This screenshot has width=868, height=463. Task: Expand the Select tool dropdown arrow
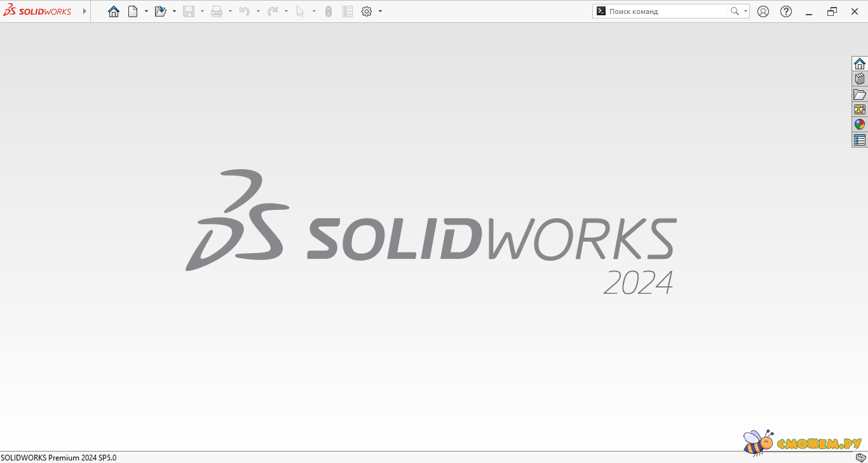314,11
